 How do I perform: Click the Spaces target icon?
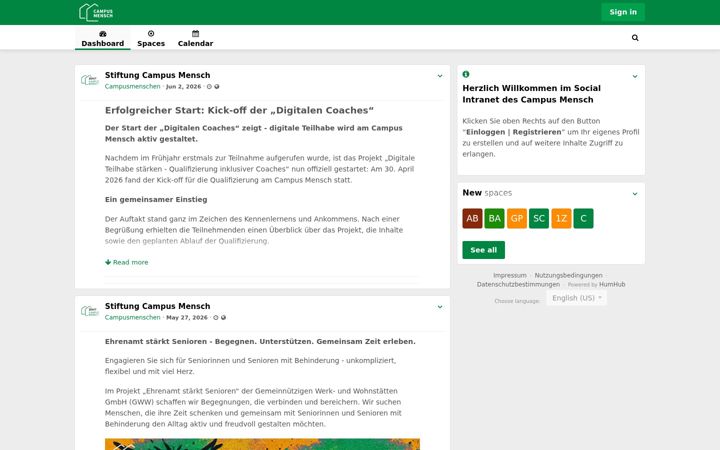[151, 34]
